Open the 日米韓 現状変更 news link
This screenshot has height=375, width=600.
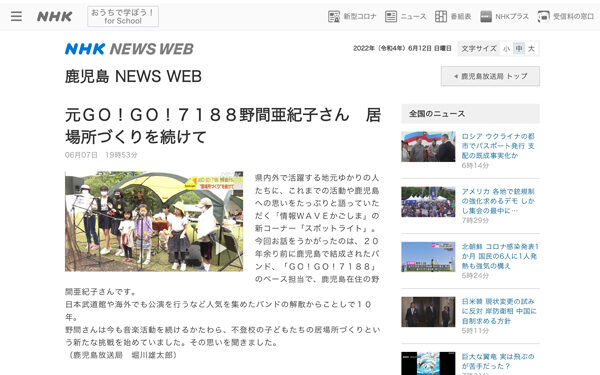click(x=499, y=311)
